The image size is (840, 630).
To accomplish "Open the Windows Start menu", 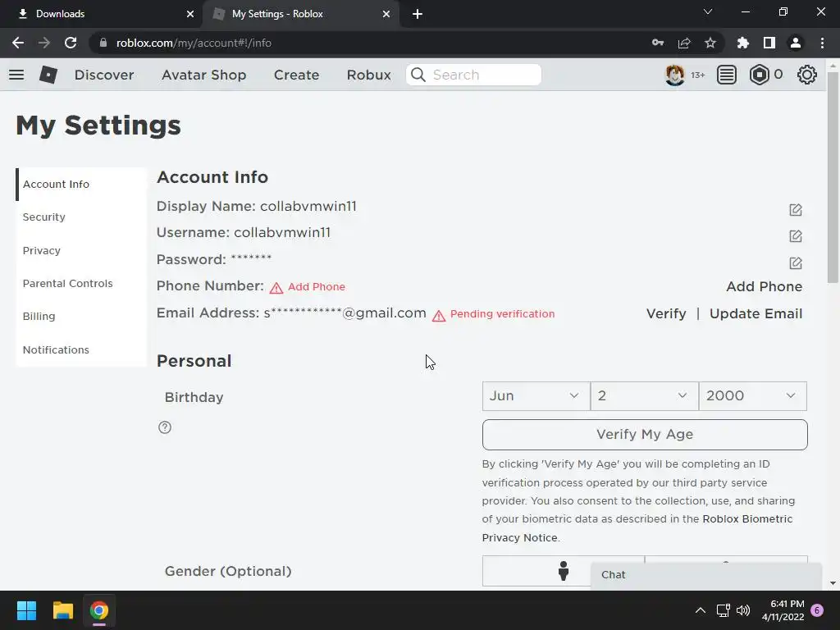I will [x=26, y=610].
